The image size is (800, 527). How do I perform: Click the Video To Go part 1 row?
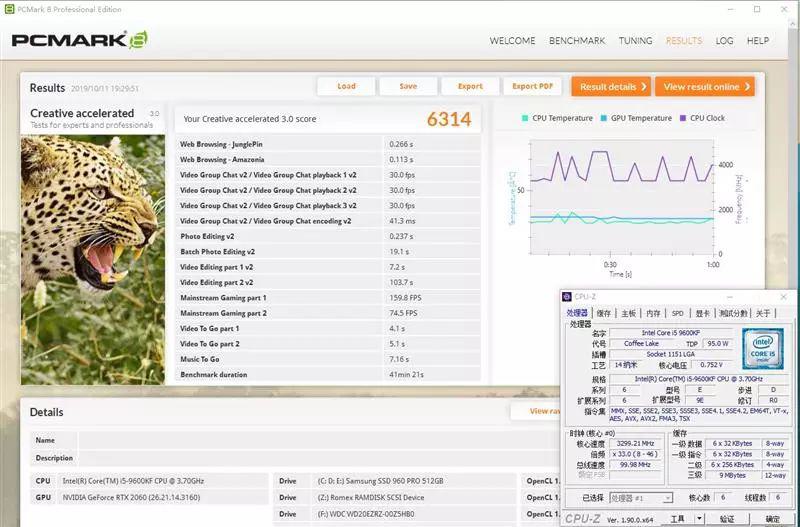328,328
